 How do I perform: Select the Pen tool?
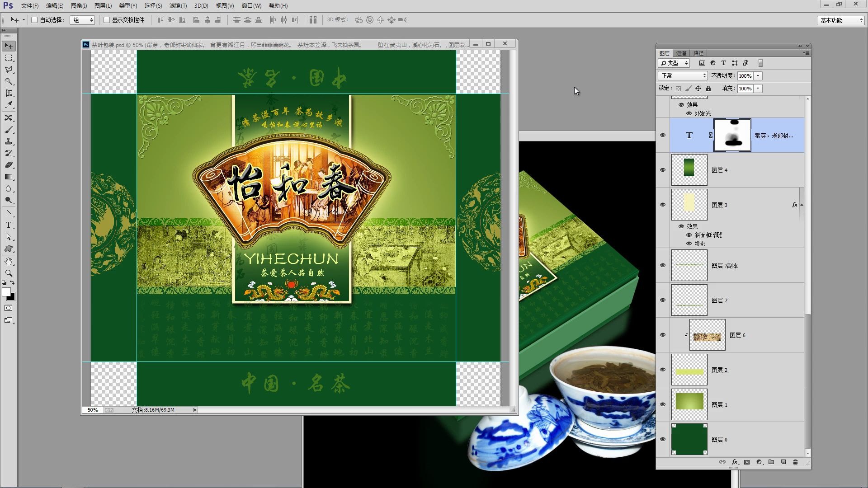tap(9, 213)
